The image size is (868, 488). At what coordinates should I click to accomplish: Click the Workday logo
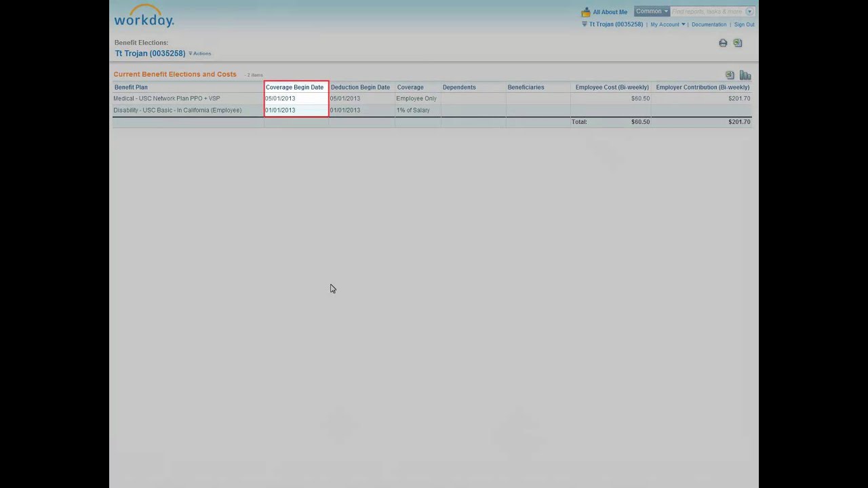click(x=144, y=16)
